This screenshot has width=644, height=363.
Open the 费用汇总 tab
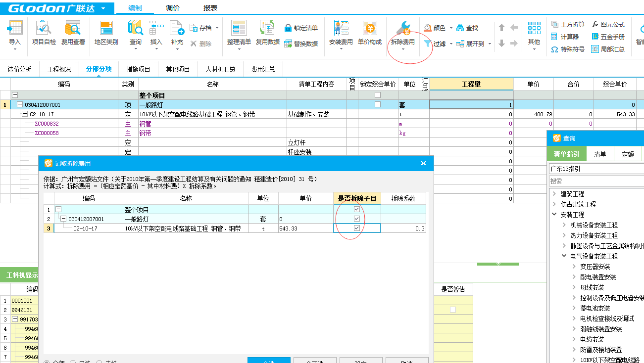click(263, 69)
